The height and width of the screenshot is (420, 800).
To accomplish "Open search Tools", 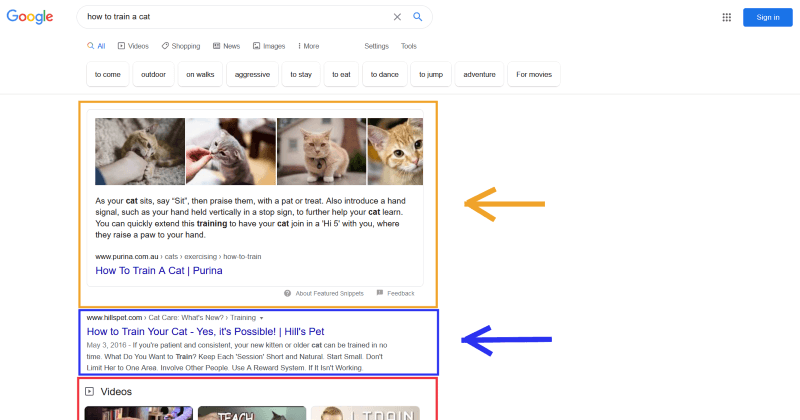I will tap(409, 46).
